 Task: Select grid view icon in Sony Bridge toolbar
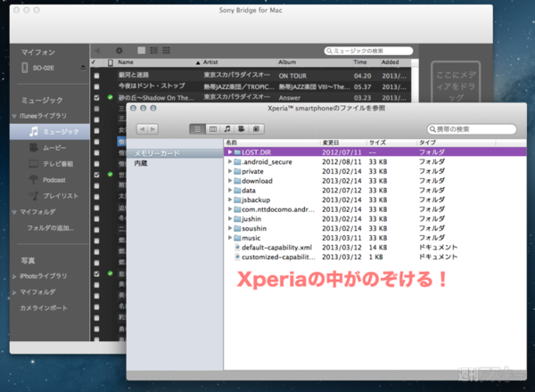coord(166,51)
